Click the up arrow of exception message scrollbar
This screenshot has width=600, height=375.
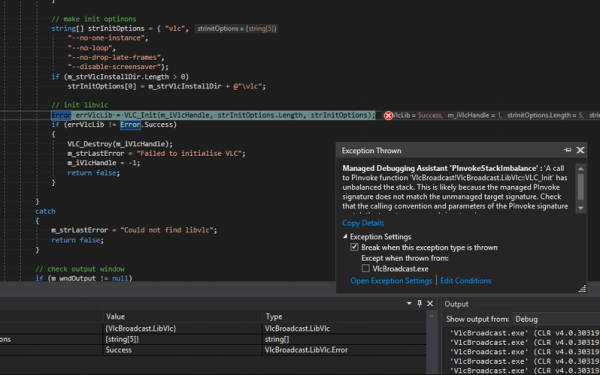pos(580,169)
